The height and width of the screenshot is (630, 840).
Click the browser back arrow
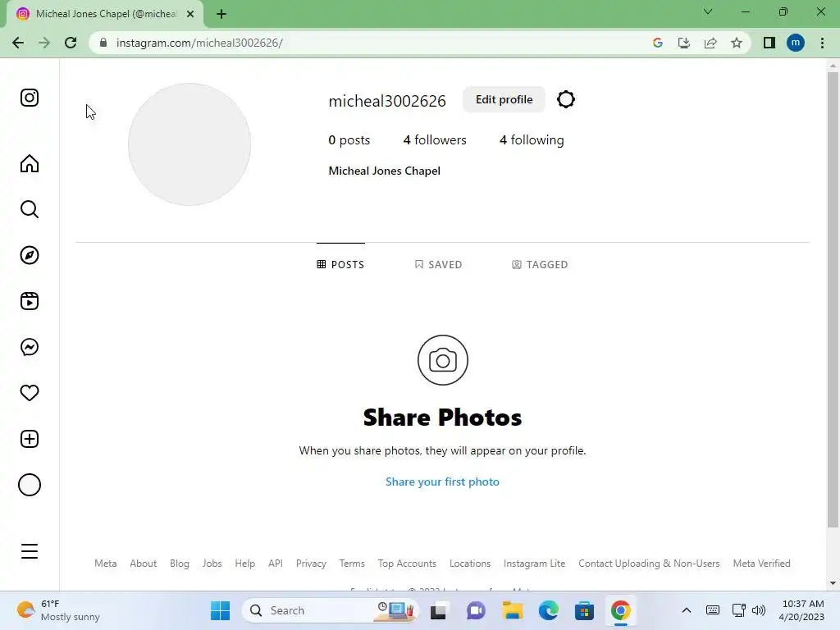pyautogui.click(x=18, y=43)
